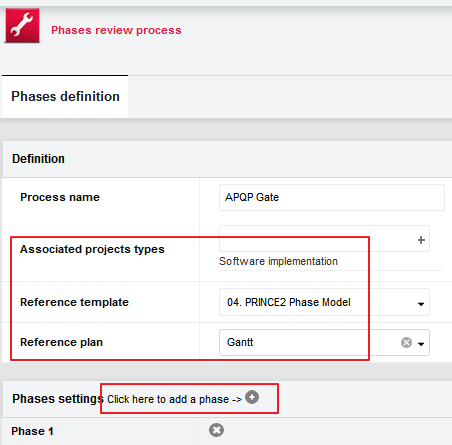Open the Phases review process link
Image resolution: width=452 pixels, height=445 pixels.
pyautogui.click(x=116, y=30)
